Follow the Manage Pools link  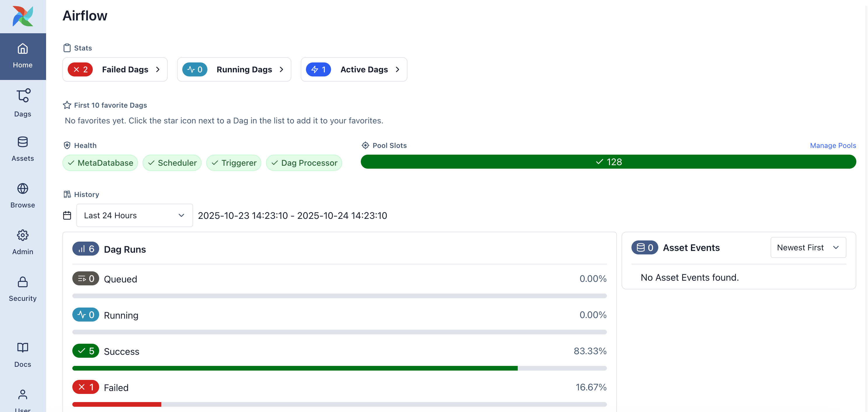[833, 145]
